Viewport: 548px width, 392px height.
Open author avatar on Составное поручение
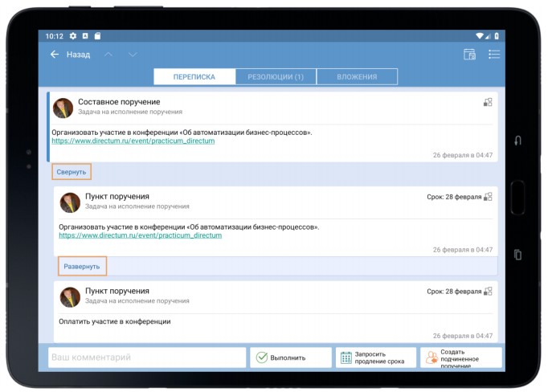(63, 108)
